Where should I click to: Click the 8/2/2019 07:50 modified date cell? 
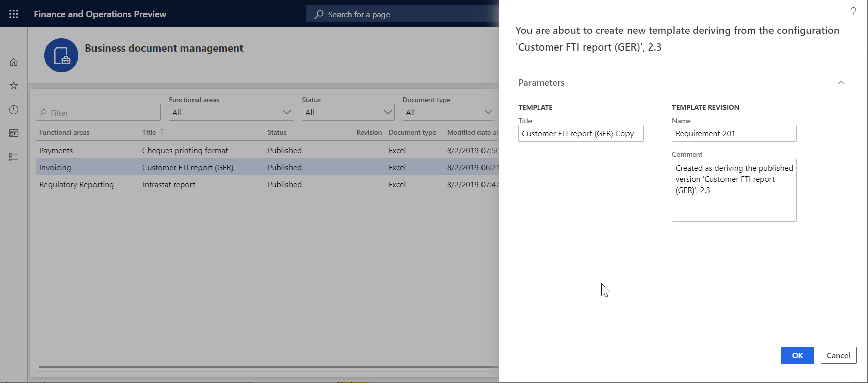point(472,150)
